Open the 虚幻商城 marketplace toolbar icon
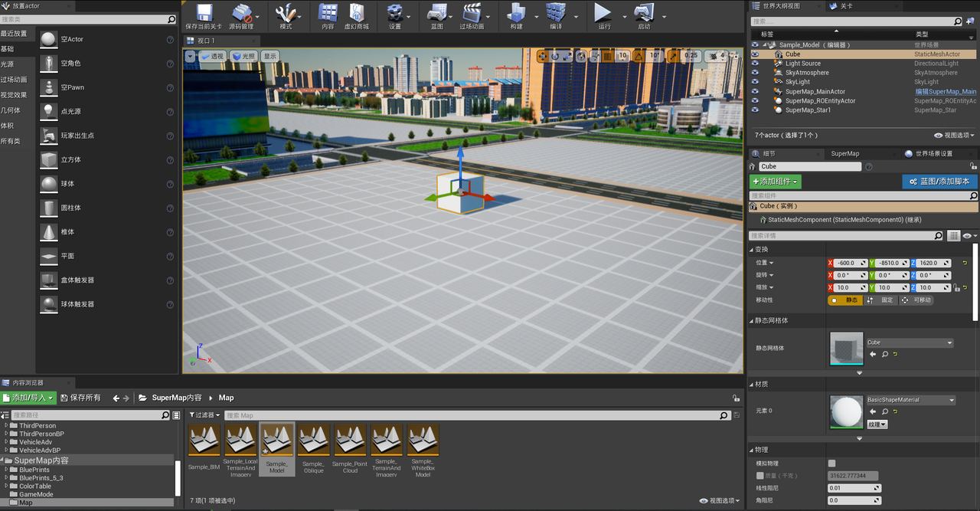The width and height of the screenshot is (980, 511). pyautogui.click(x=356, y=13)
